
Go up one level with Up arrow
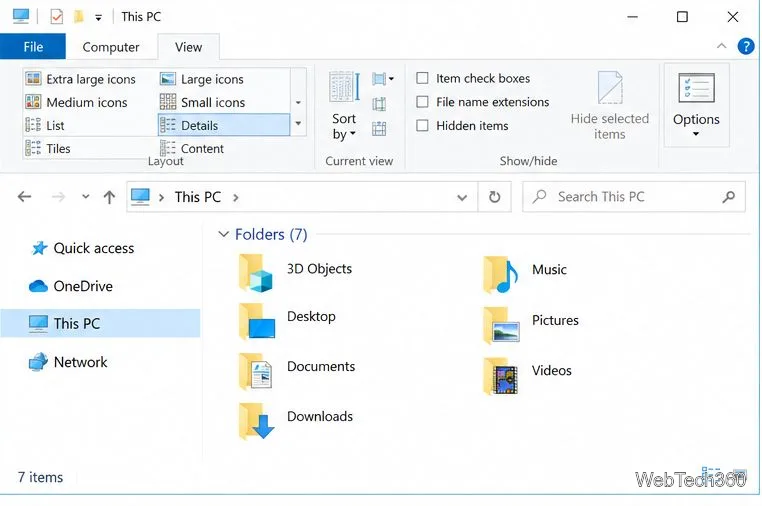click(109, 197)
